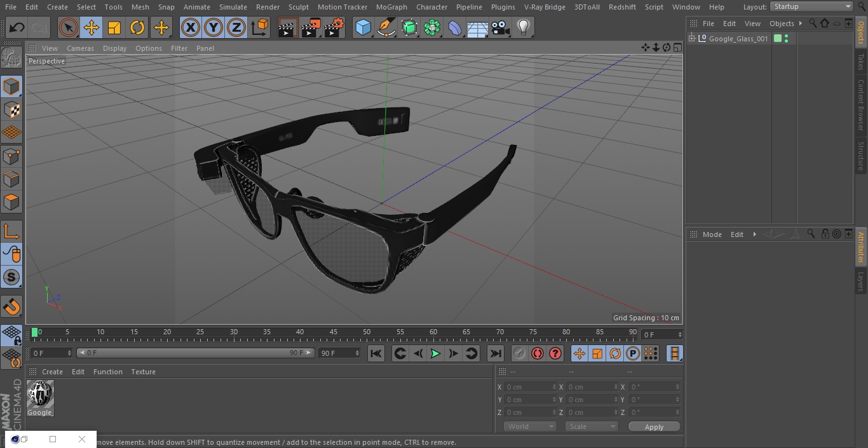Open viewport Cameras menu
The height and width of the screenshot is (448, 868).
pos(80,48)
